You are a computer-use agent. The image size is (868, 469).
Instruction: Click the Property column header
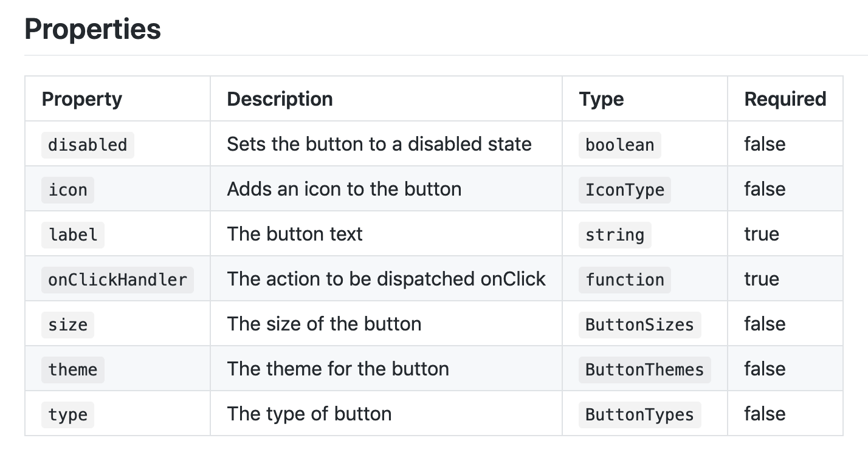pos(81,99)
